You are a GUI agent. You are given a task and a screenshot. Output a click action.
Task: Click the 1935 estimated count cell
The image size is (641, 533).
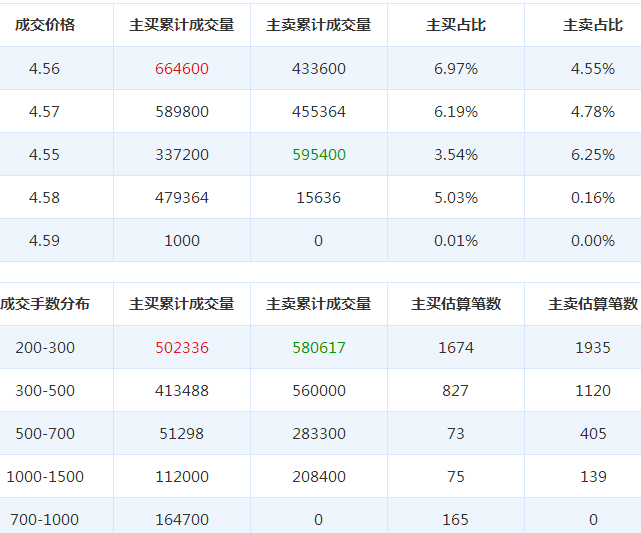(593, 347)
